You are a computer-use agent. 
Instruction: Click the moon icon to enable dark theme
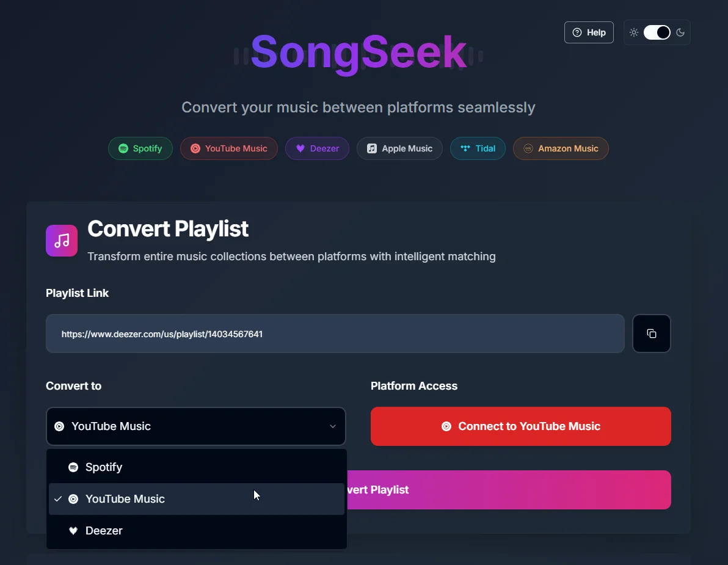(x=680, y=32)
